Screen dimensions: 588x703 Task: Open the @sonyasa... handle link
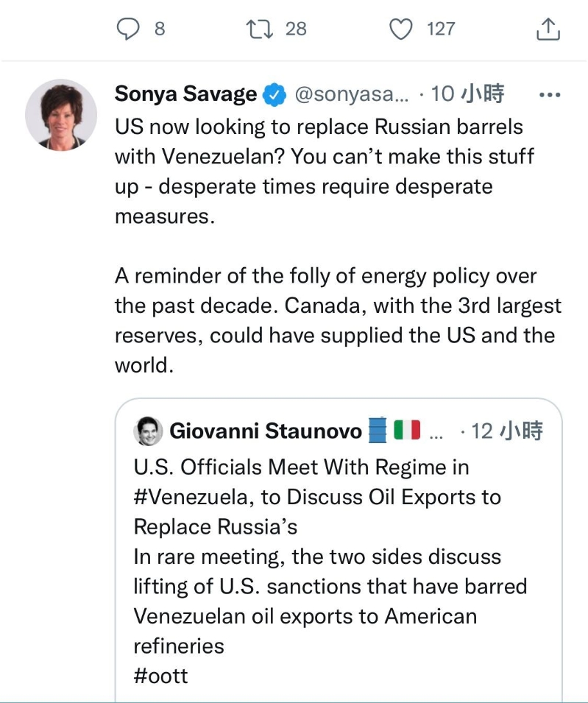click(350, 94)
